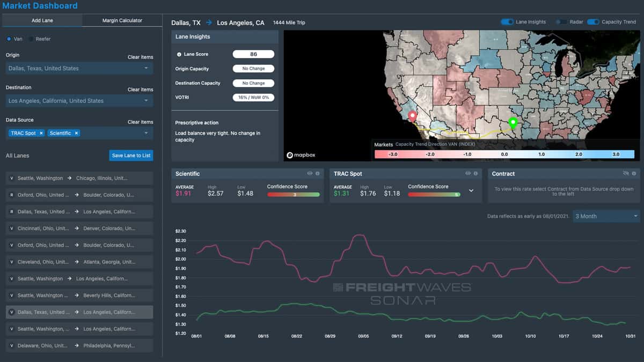Select the Cincinnati, Ohio to Denver lane
The image size is (644, 362).
click(x=79, y=228)
